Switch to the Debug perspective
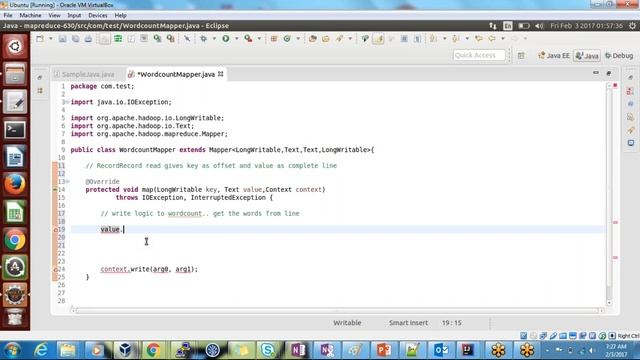Viewport: 640px width, 360px height. point(619,56)
